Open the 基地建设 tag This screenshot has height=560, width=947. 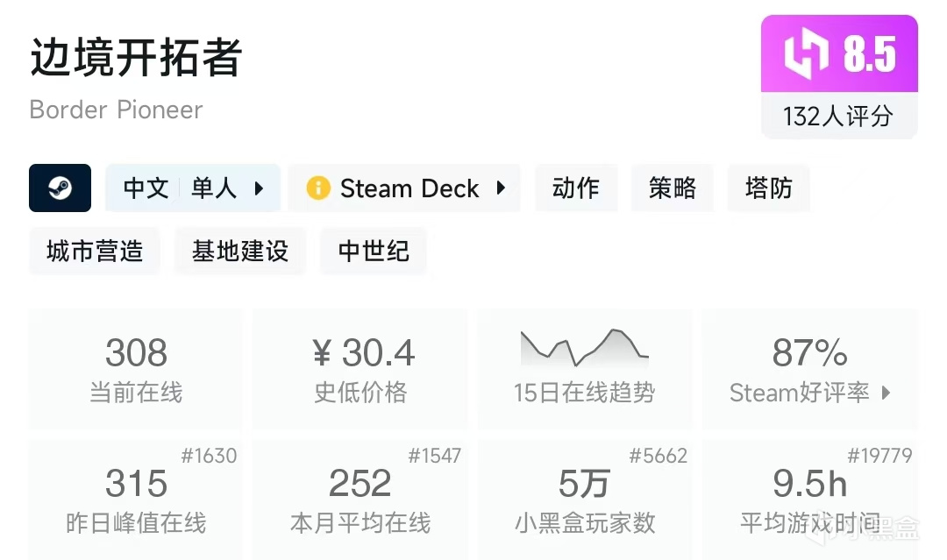click(240, 252)
